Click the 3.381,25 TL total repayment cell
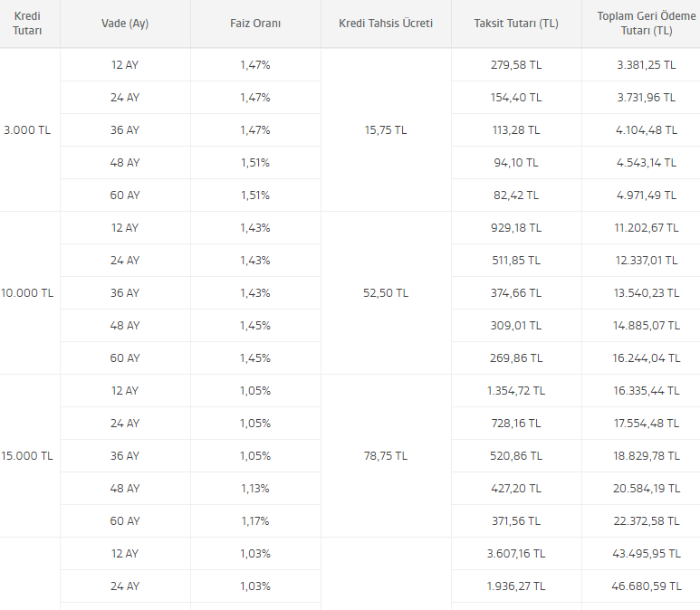 click(647, 65)
